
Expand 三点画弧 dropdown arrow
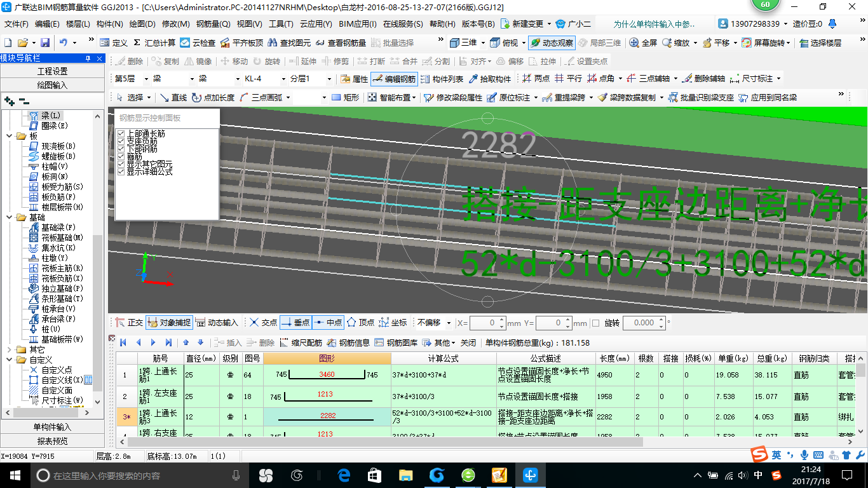click(x=288, y=98)
